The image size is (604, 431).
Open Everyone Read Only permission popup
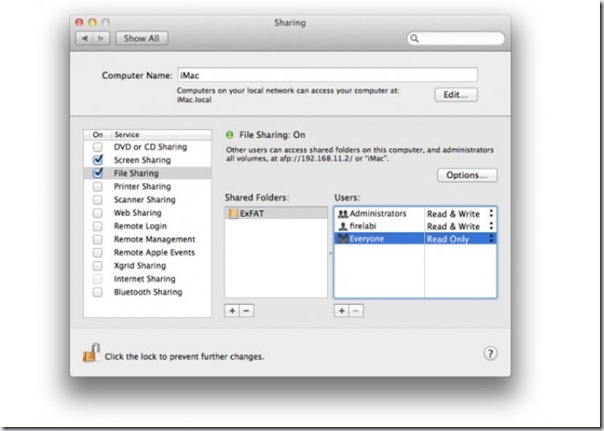[x=460, y=239]
